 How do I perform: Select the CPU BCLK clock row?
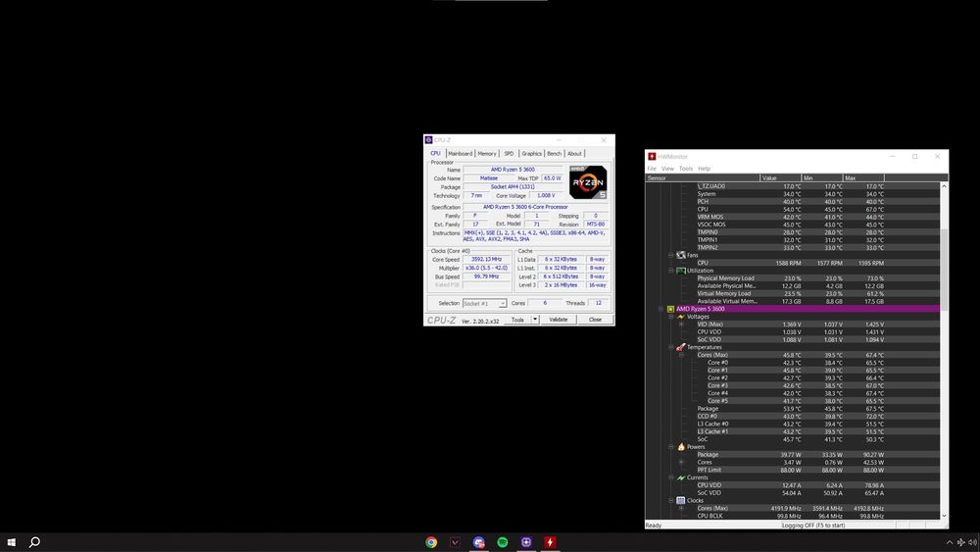[793, 516]
